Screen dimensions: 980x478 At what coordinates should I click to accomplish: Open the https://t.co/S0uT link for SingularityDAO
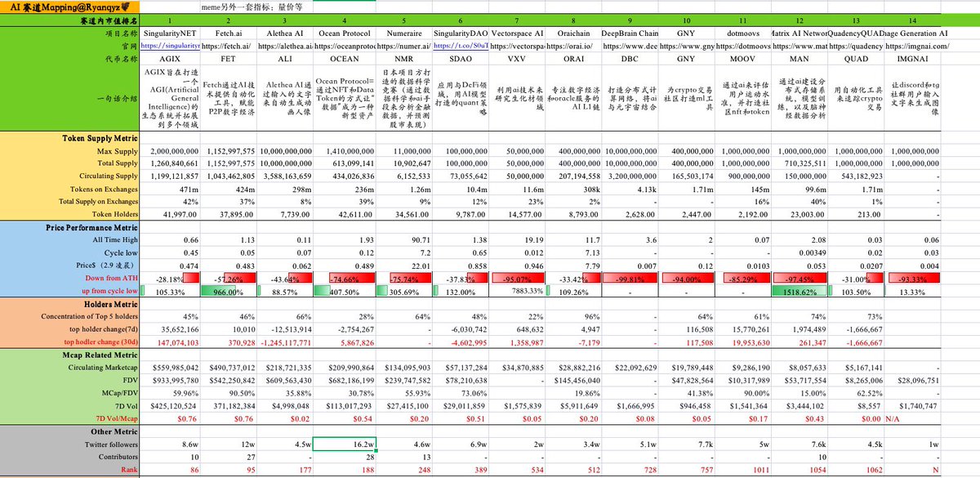(461, 47)
